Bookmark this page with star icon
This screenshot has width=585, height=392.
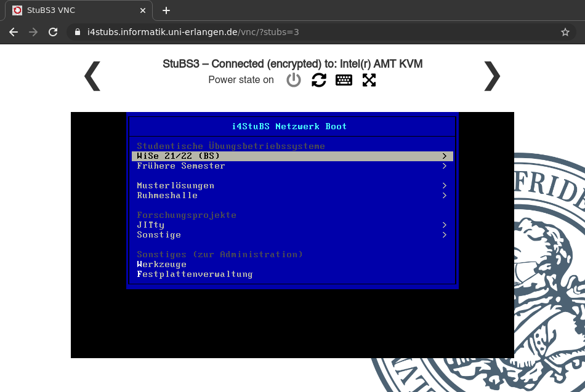point(565,32)
